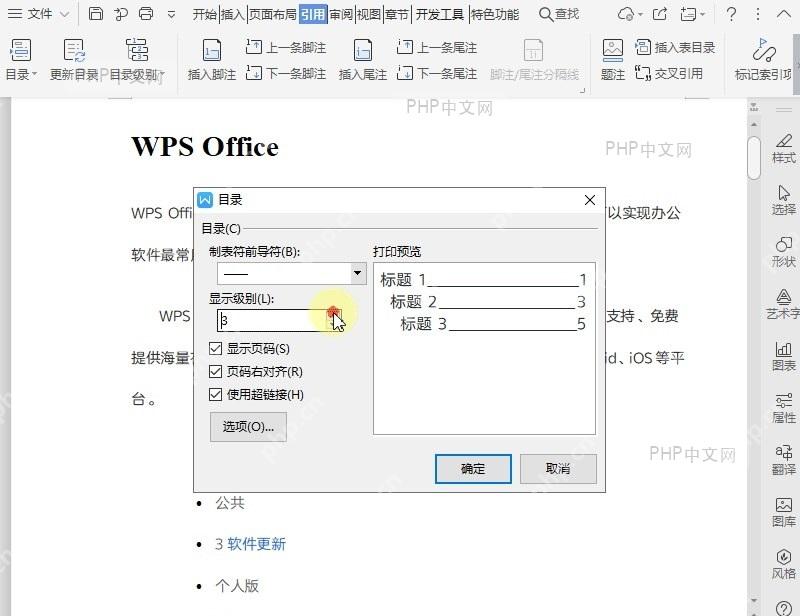Open the 选择 sidebar tool
The image size is (800, 616).
point(784,200)
